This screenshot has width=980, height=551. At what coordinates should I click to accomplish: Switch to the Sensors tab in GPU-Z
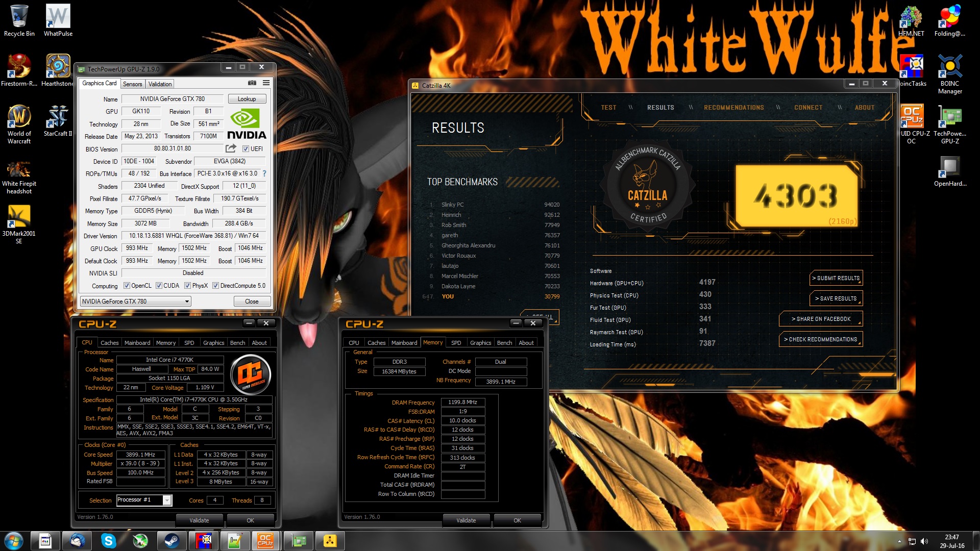pos(133,84)
